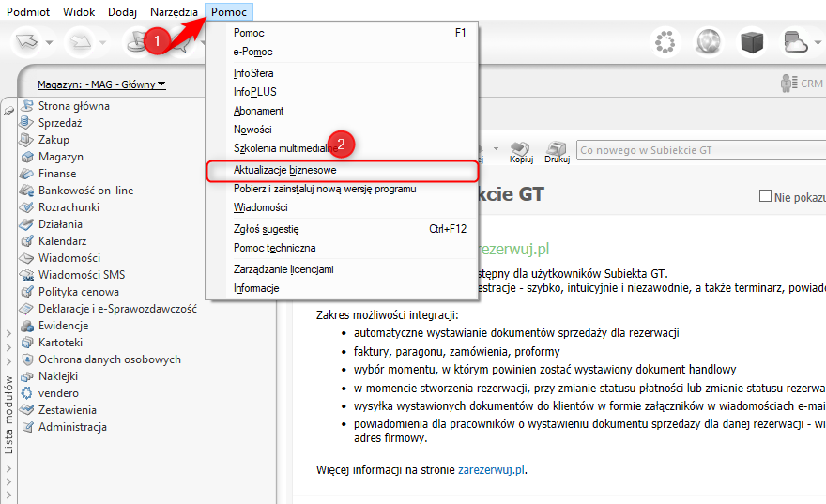Click the Kopiuj toolbar icon
Viewport: 826px width, 504px height.
[x=521, y=152]
